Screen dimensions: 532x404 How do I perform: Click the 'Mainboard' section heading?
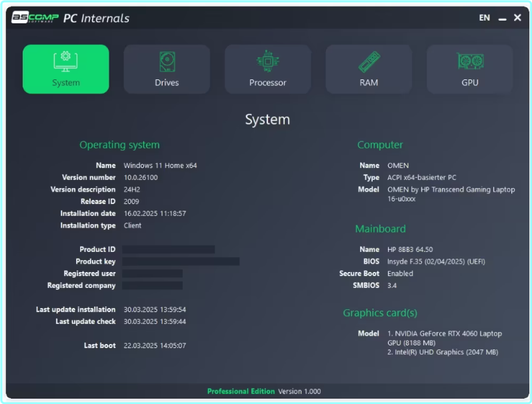381,229
